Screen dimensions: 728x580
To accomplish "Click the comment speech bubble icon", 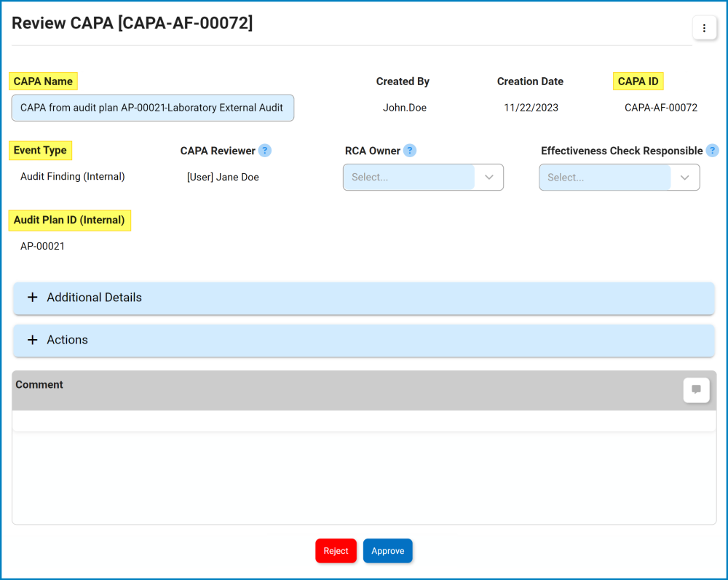I will click(x=696, y=390).
